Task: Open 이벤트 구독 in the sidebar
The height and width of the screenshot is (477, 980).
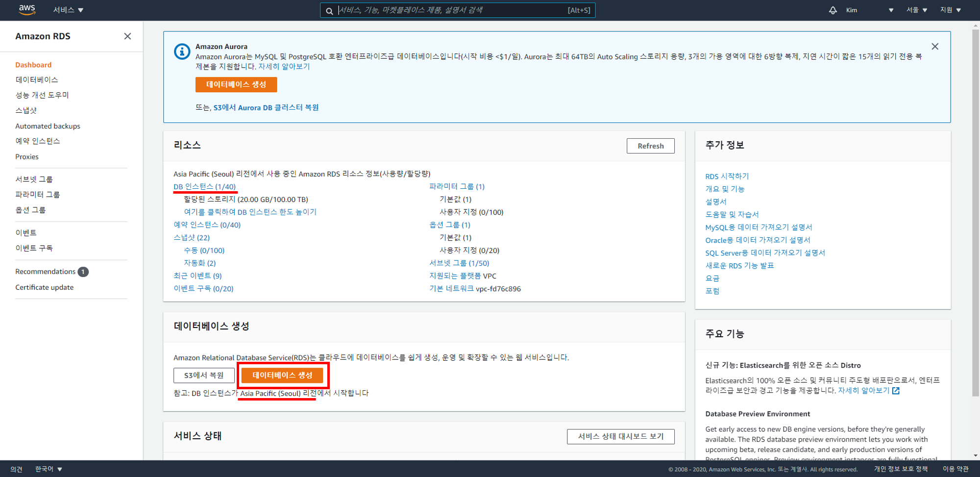Action: pos(34,248)
